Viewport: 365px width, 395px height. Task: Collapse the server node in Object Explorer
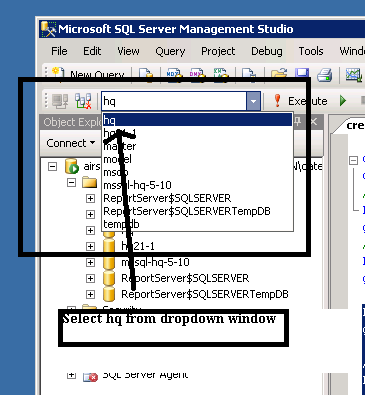click(x=52, y=166)
